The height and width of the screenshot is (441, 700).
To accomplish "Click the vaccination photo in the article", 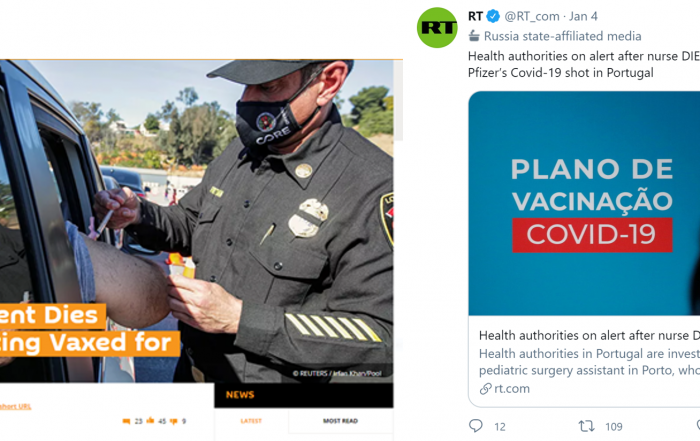I will pyautogui.click(x=196, y=221).
